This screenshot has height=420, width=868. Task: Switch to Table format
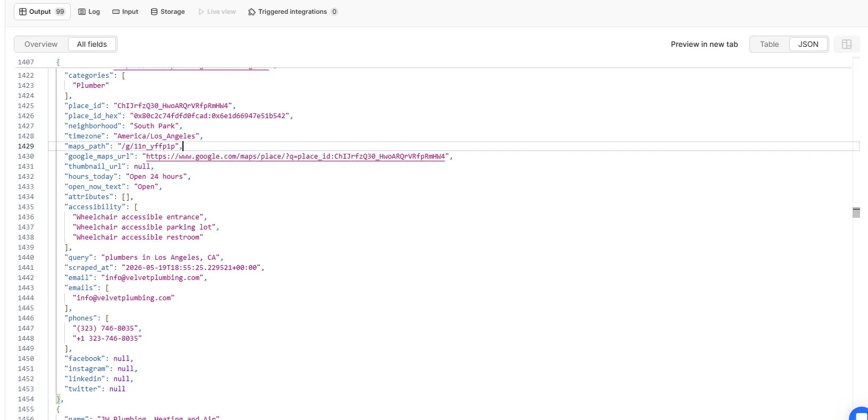pos(769,44)
